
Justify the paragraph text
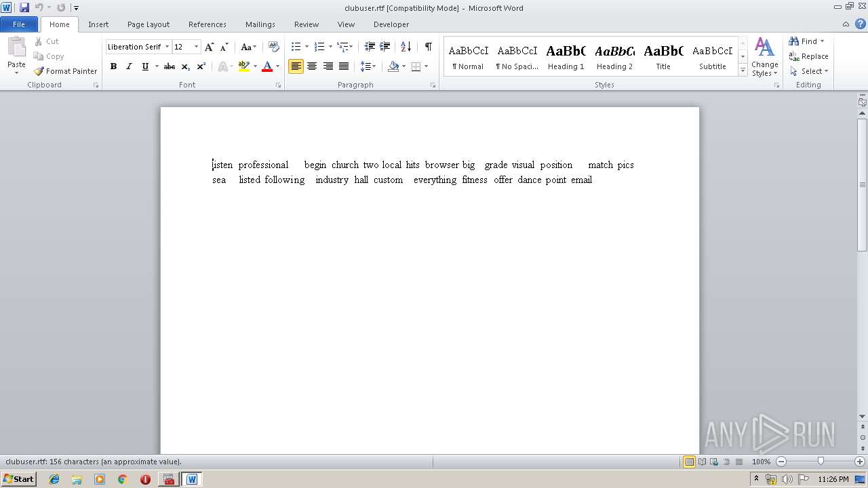click(344, 66)
